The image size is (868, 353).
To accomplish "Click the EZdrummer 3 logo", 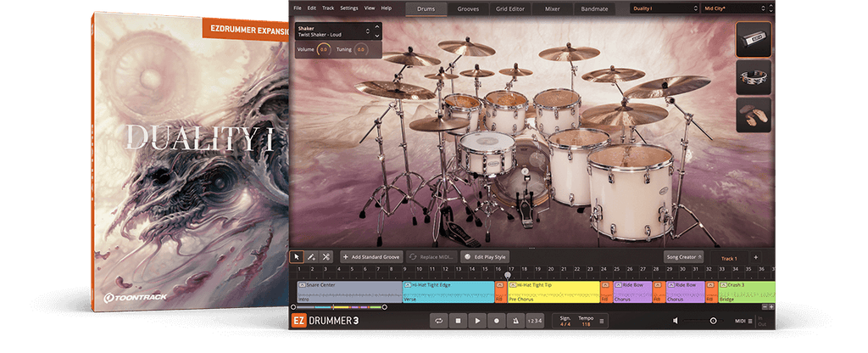I will 325,321.
